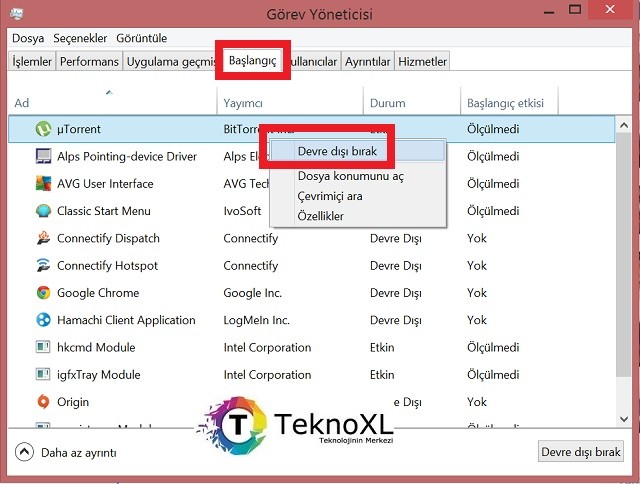Choose Çevrimiçi ara in context menu
Viewport: 640px width, 484px height.
(x=358, y=196)
